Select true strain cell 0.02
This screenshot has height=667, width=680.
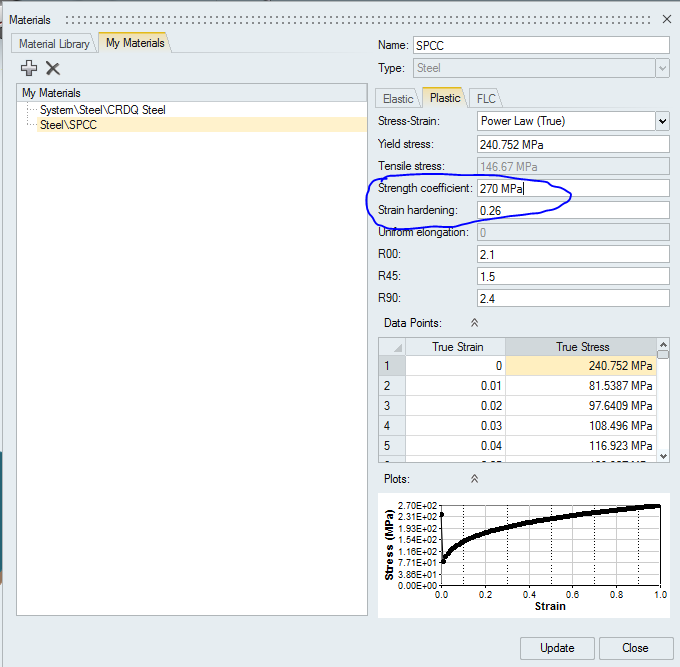tap(455, 405)
